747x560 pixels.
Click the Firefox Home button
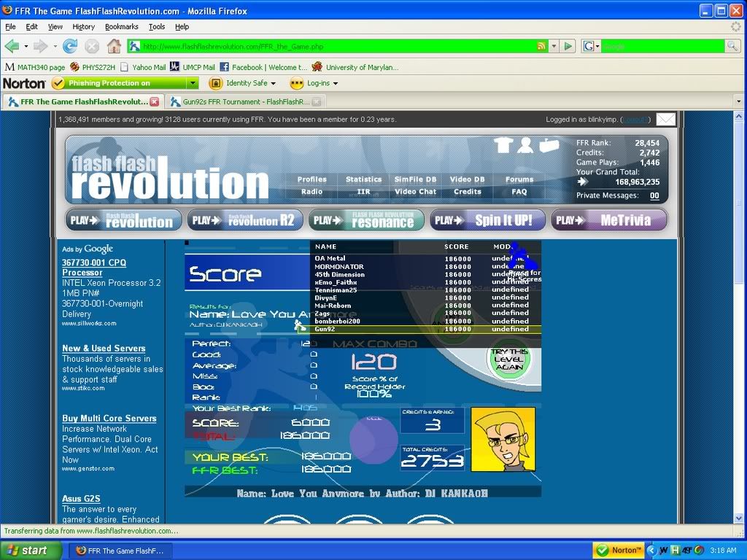click(114, 46)
